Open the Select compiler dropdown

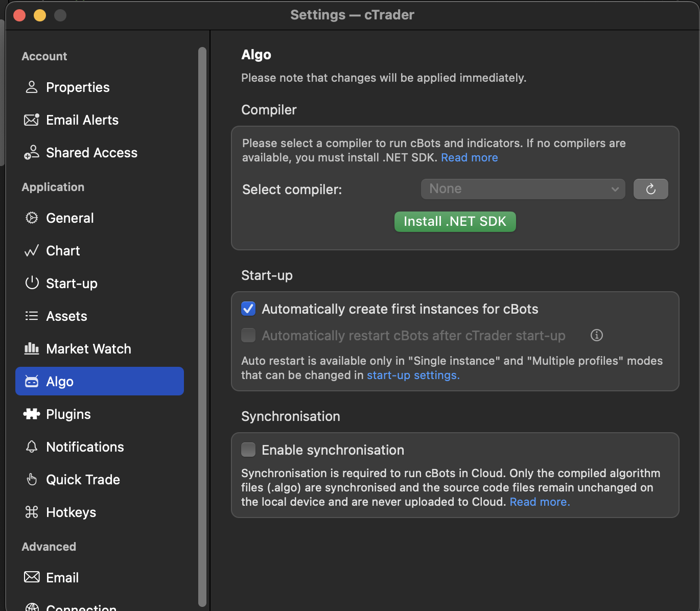(x=523, y=189)
